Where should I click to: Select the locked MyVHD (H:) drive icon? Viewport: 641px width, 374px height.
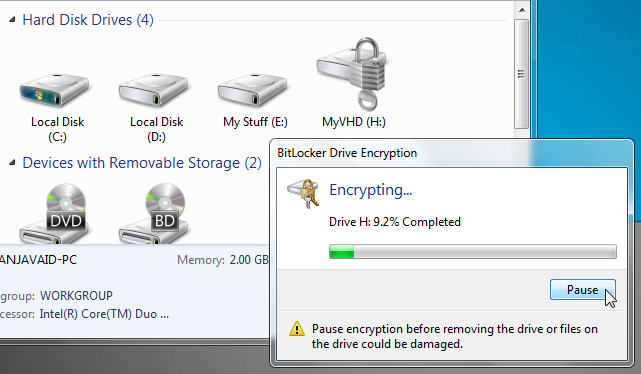[353, 74]
